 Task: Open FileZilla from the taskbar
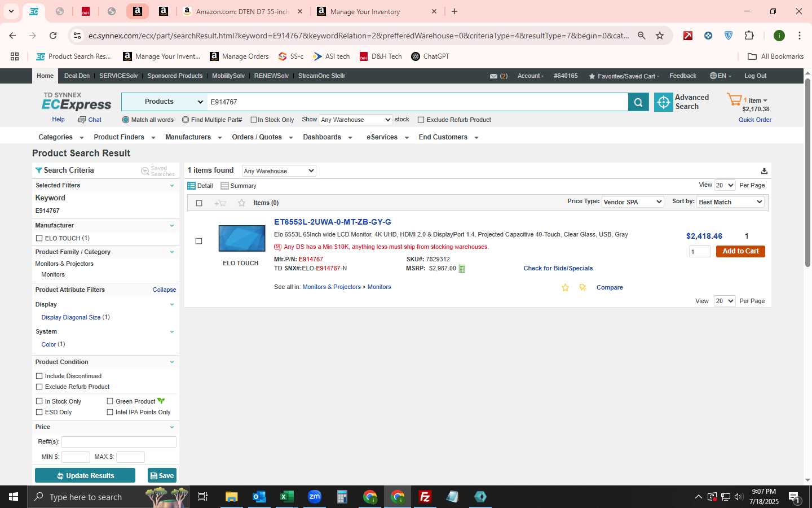click(425, 497)
